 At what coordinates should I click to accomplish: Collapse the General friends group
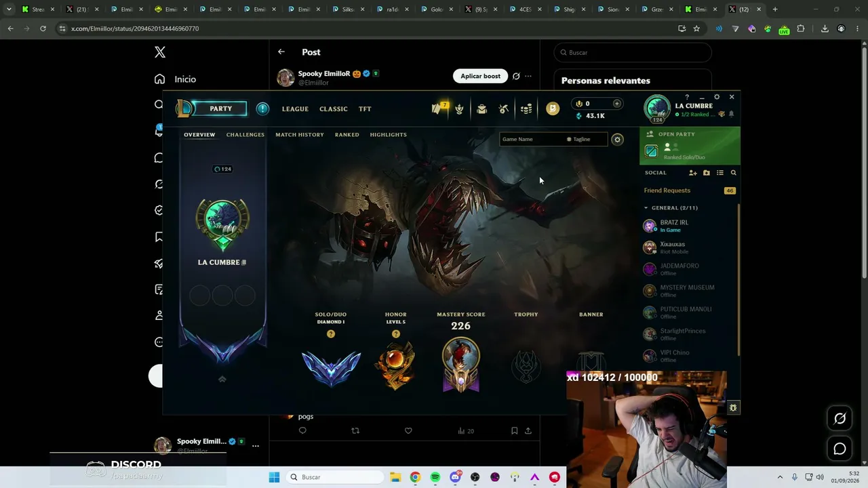(x=646, y=208)
